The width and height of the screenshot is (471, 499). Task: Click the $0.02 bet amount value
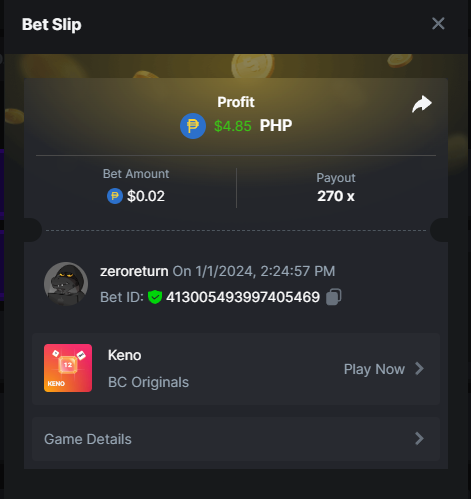pos(146,196)
